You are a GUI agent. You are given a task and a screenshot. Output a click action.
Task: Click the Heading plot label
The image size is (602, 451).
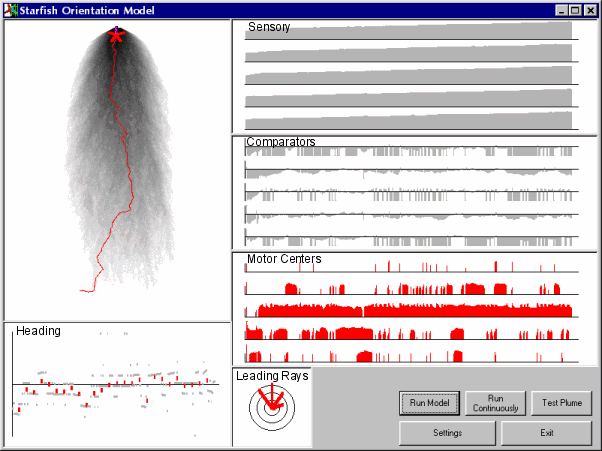38,331
